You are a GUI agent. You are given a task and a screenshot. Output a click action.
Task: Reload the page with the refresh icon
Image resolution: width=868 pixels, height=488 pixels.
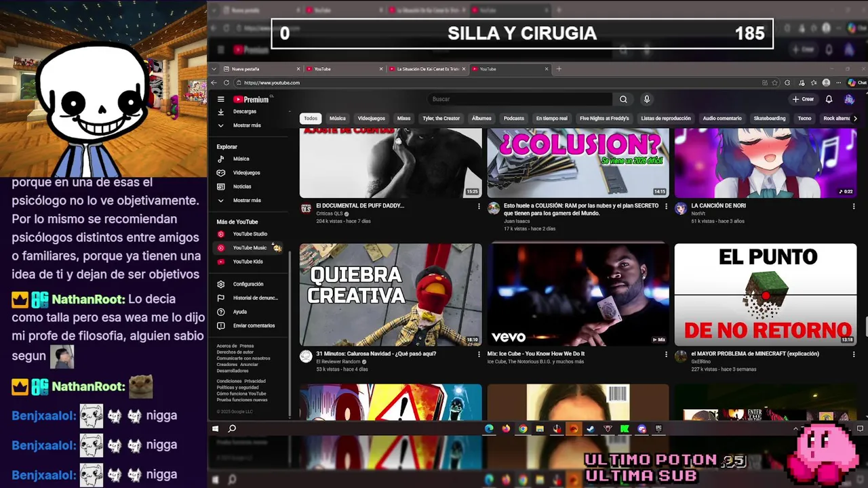(226, 83)
